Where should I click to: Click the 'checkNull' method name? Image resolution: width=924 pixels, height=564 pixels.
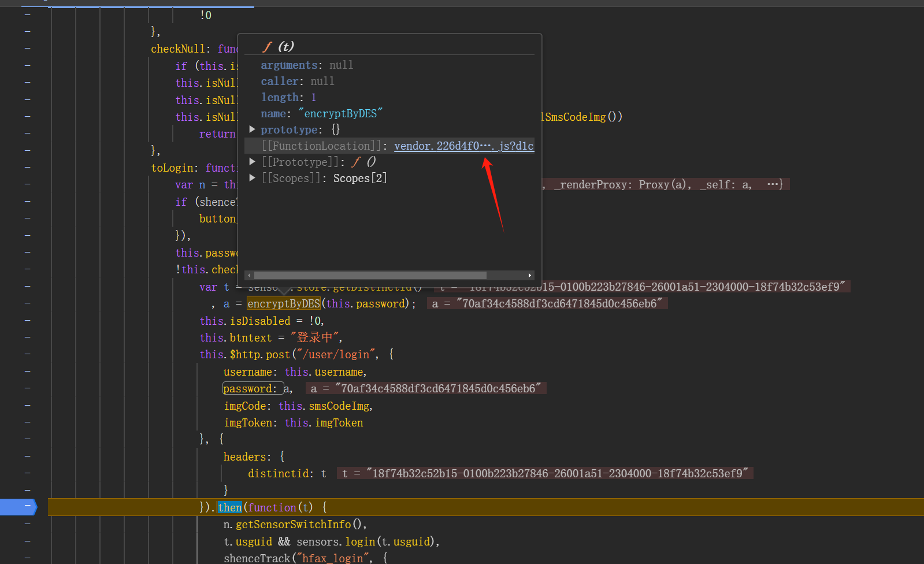178,49
